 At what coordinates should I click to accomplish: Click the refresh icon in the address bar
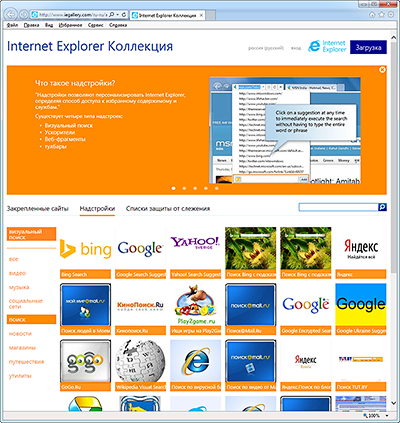124,15
